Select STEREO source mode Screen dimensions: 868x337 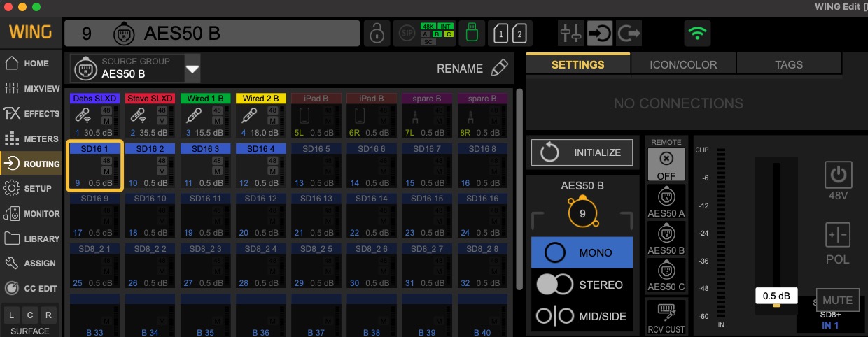[582, 285]
